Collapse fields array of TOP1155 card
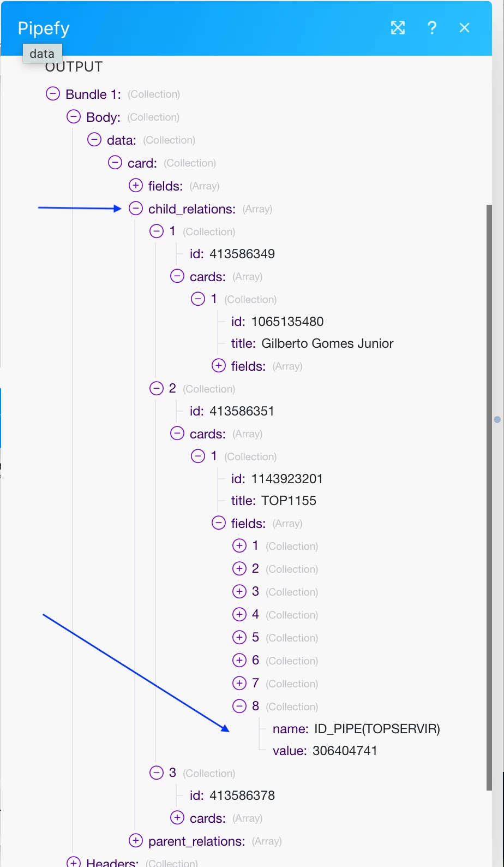Screen dimensions: 504x867 (x=219, y=523)
